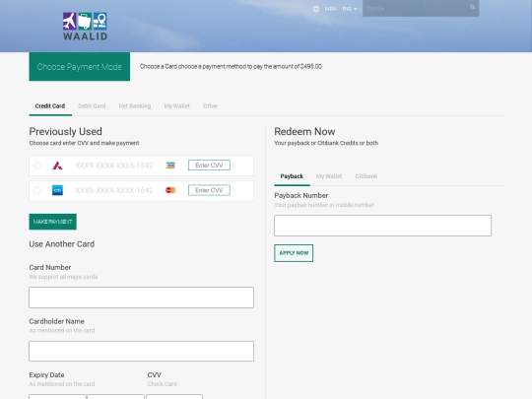
Task: Select the Citi bank card radio button
Action: click(37, 190)
